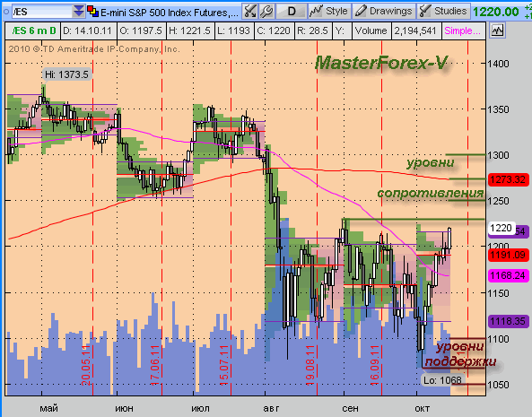Image resolution: width=532 pixels, height=417 pixels.
Task: Click the L: 1193 low value
Action: click(234, 30)
